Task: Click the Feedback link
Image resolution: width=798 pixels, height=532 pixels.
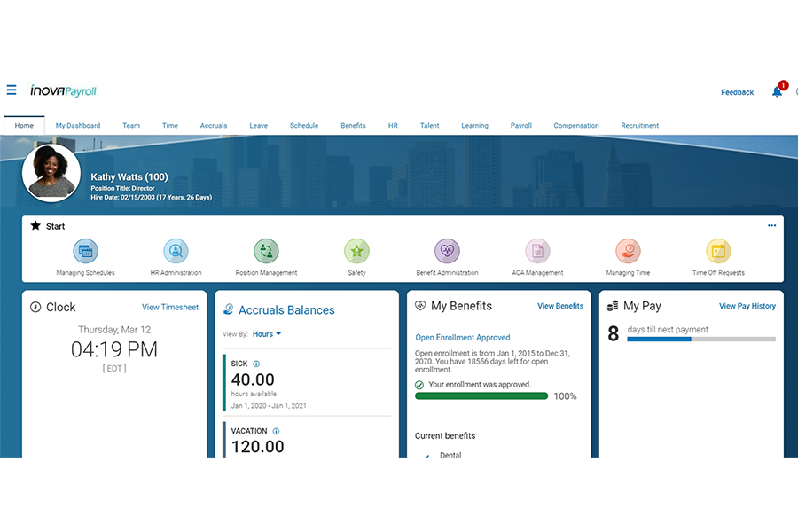Action: point(737,92)
